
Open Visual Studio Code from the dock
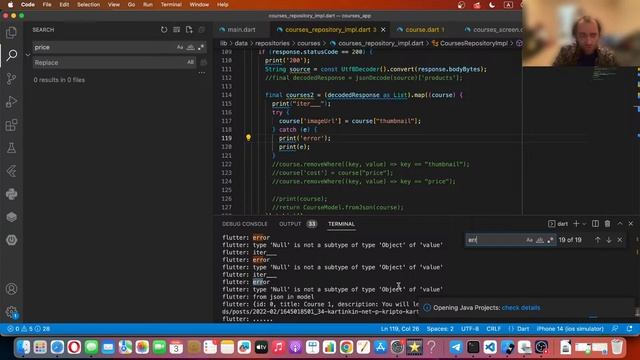tap(490, 347)
